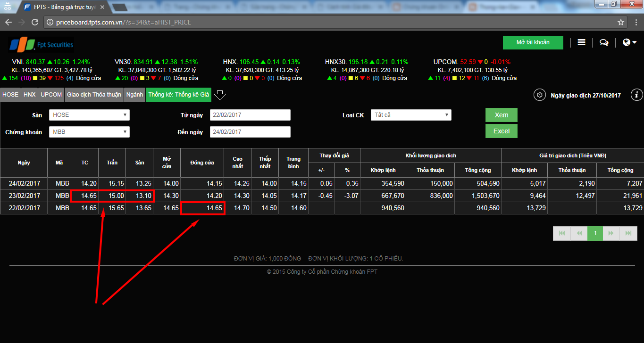Click the date cell 23/02/2017
Screen dimensions: 644x343
point(24,196)
